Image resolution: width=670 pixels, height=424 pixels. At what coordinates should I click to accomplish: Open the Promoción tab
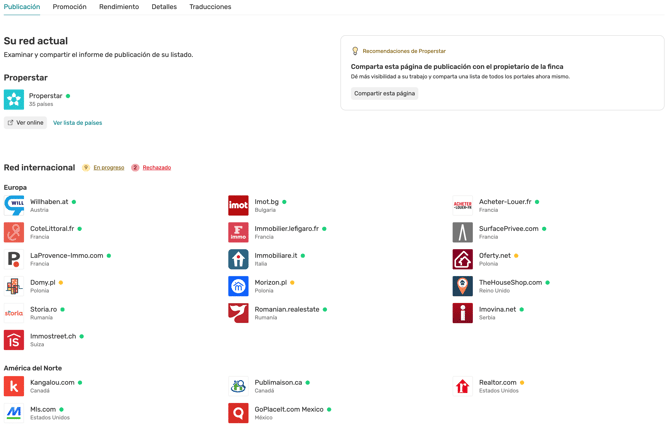(70, 7)
